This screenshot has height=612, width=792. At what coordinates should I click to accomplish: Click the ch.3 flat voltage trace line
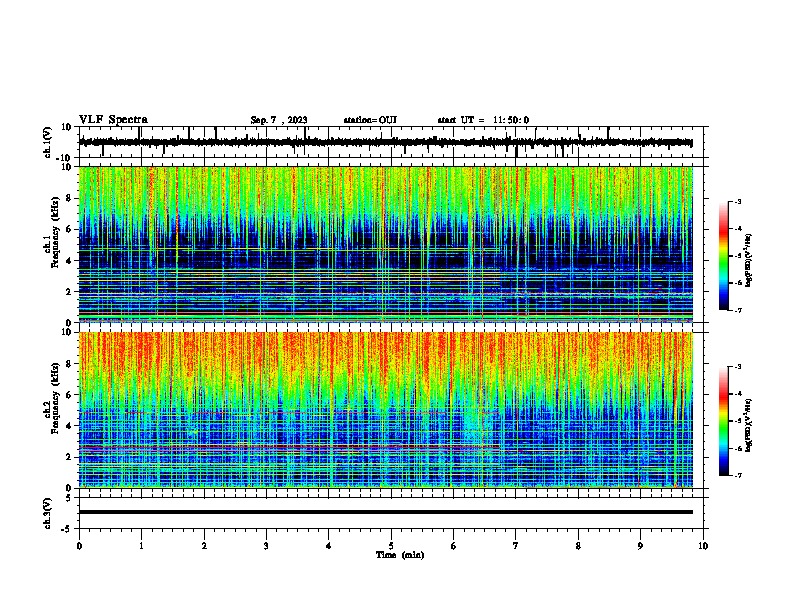pos(386,512)
